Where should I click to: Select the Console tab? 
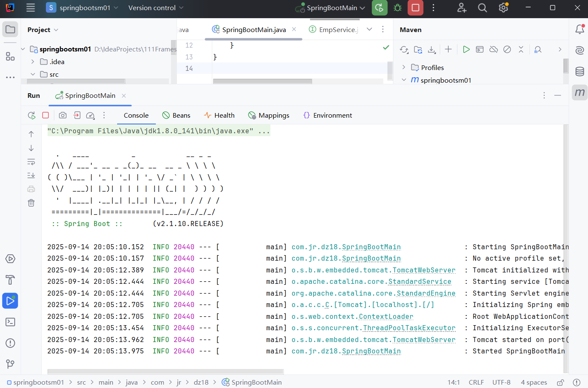(136, 115)
